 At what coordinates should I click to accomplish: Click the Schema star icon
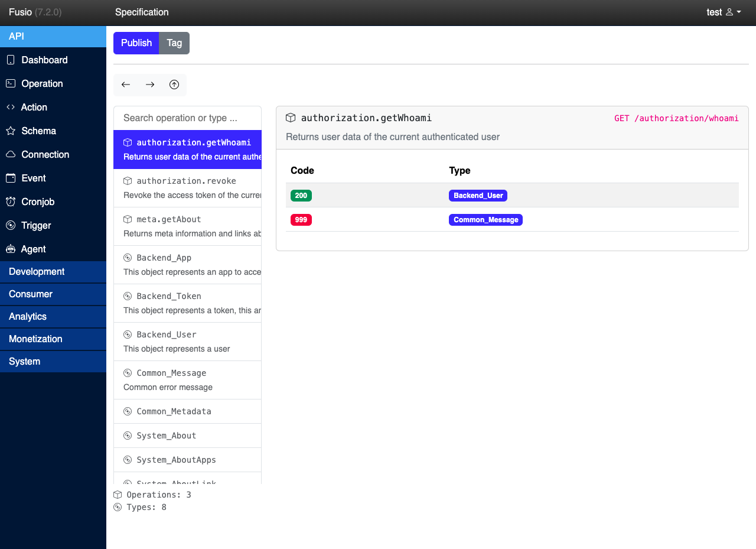(x=11, y=131)
